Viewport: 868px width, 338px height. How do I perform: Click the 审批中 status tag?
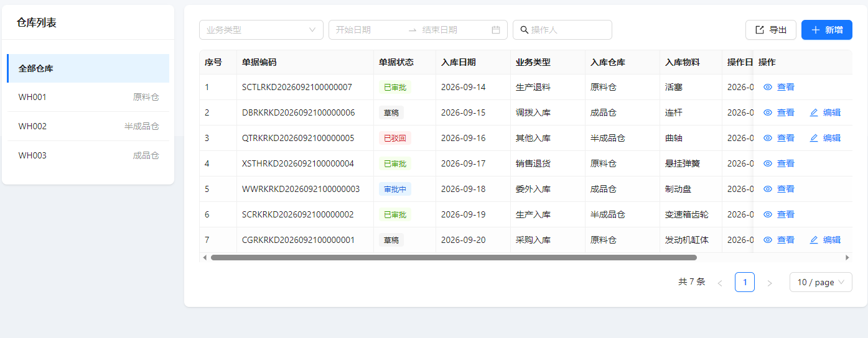click(395, 189)
